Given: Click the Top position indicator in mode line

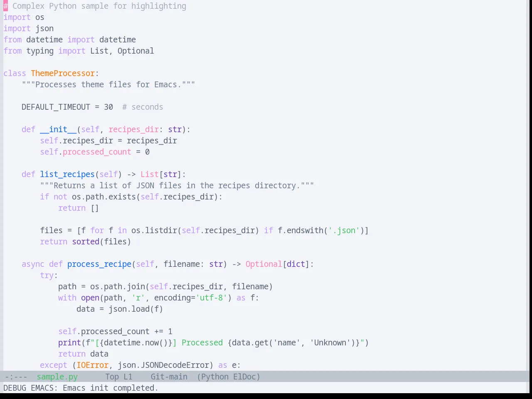Looking at the screenshot, I should tap(112, 377).
